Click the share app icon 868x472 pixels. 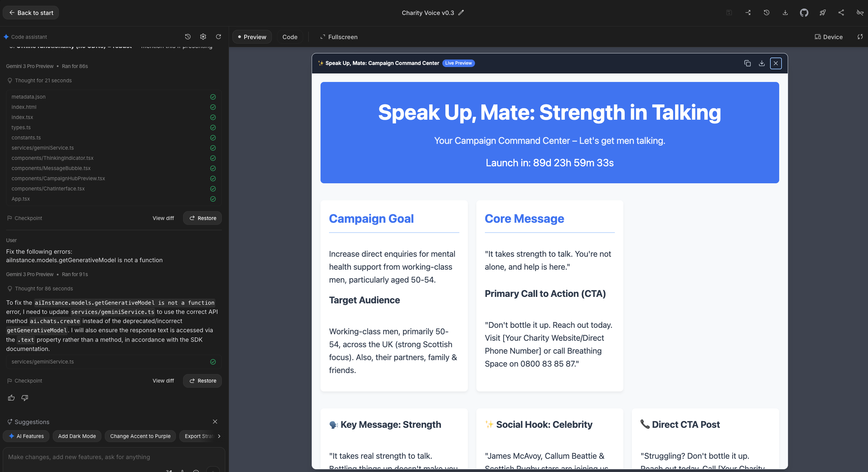click(841, 13)
